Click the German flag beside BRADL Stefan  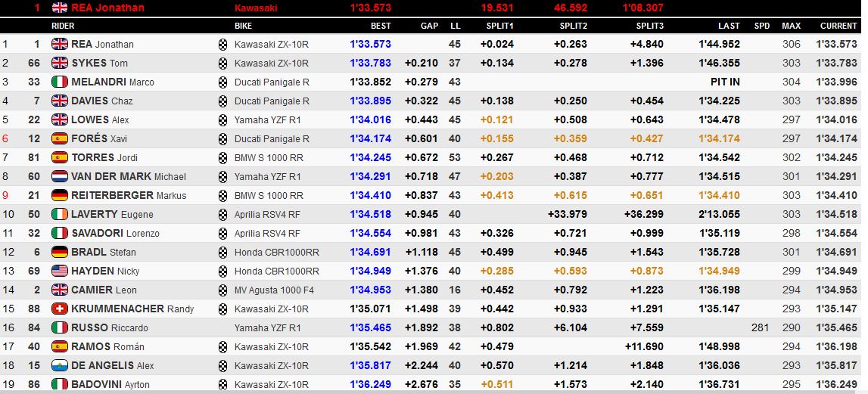click(59, 252)
